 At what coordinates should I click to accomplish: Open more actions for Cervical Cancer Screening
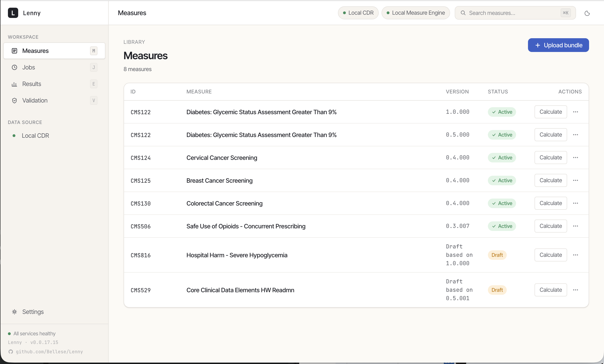576,158
